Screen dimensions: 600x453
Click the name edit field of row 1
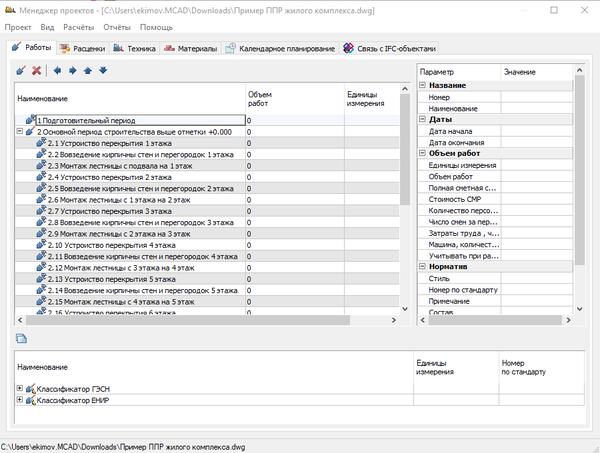click(x=140, y=120)
